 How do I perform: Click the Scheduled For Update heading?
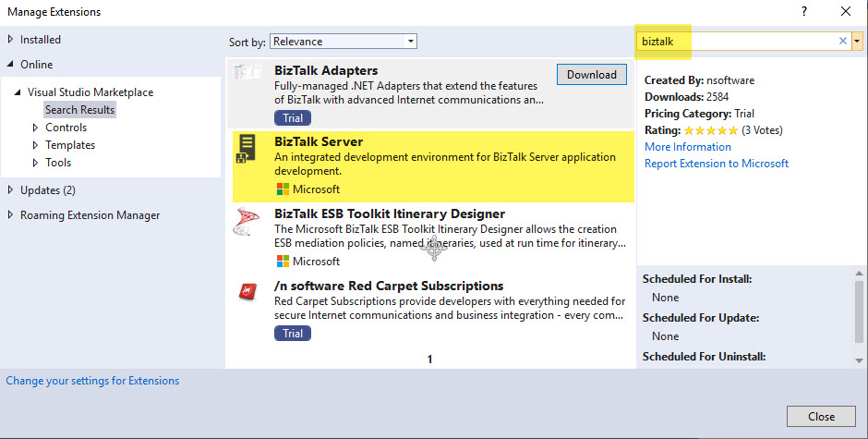pyautogui.click(x=701, y=318)
